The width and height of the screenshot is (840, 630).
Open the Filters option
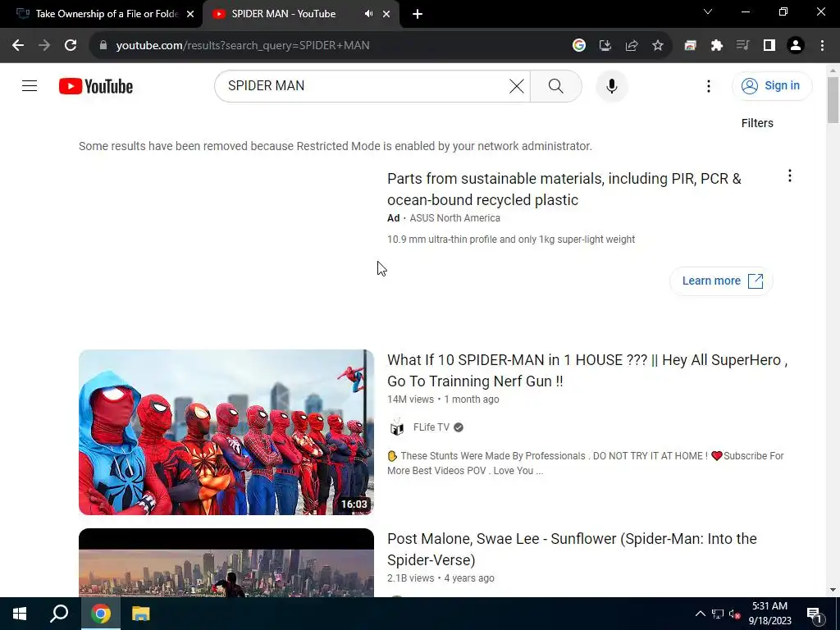coord(757,123)
